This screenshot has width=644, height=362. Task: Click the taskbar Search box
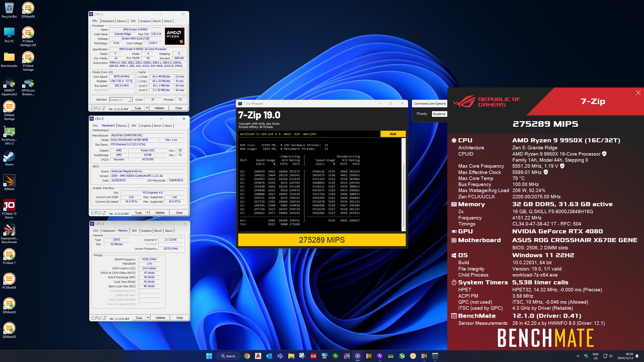[228, 356]
